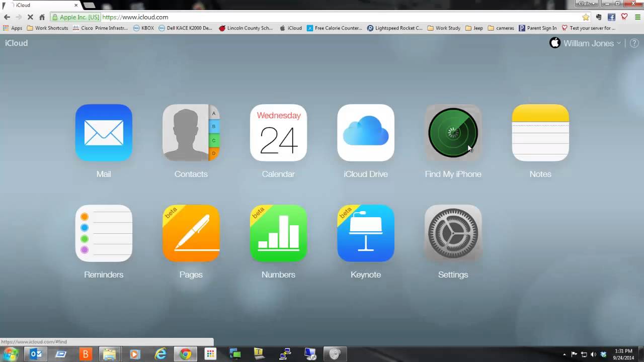The image size is (644, 362).
Task: Click the Mail label
Action: tap(104, 174)
